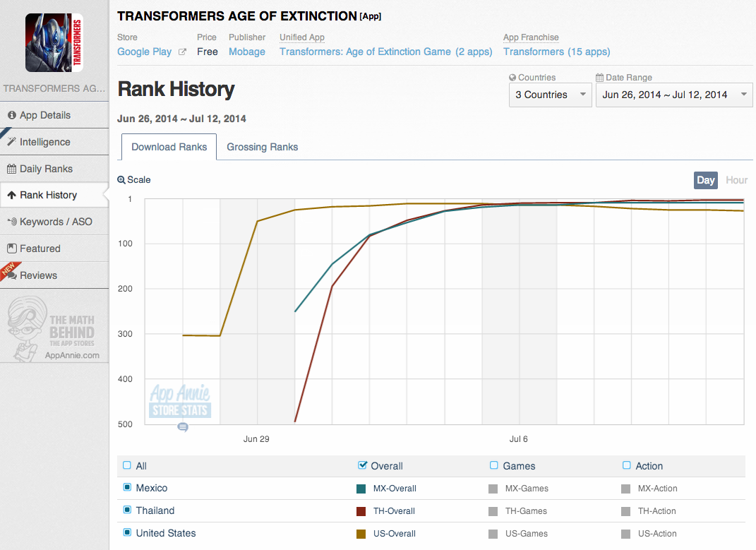Click the Scale magnifier icon
Viewport: 756px width, 550px height.
pos(121,180)
